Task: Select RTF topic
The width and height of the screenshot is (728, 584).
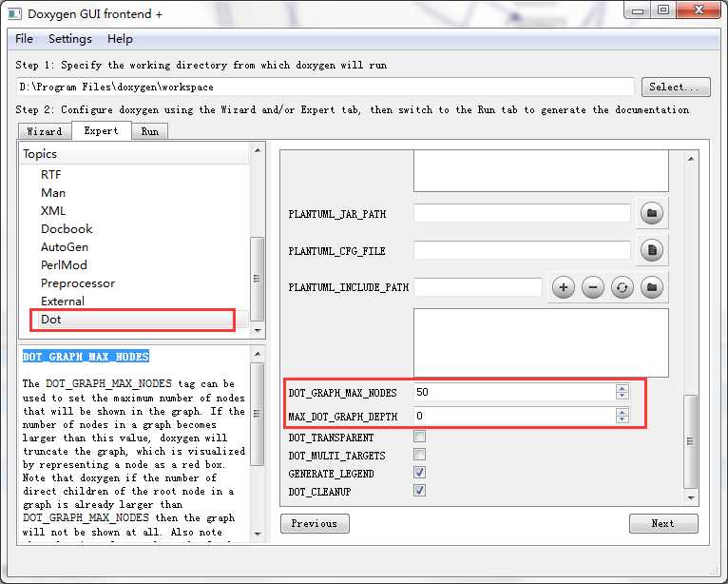Action: [x=50, y=175]
